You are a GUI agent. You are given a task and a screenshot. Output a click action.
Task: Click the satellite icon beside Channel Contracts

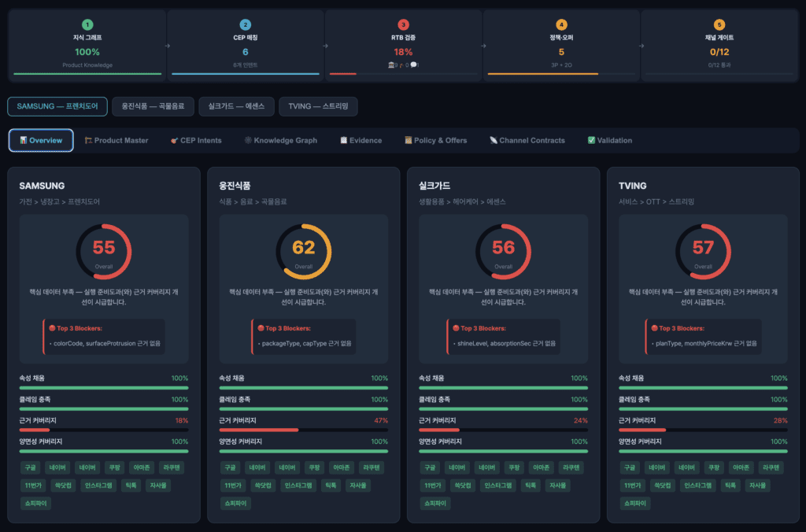point(493,140)
